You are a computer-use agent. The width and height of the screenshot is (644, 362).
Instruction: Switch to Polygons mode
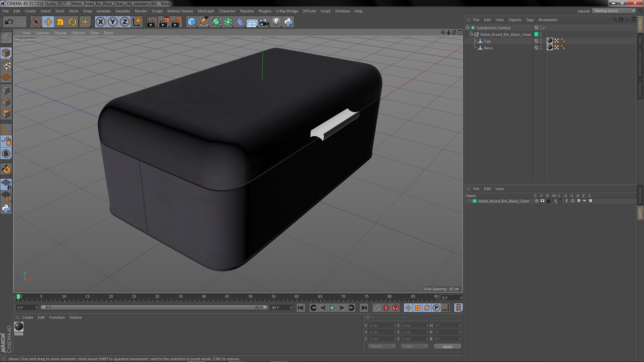[6, 114]
